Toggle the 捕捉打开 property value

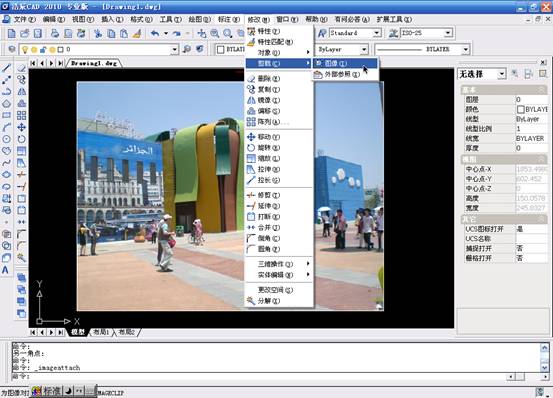click(x=531, y=249)
